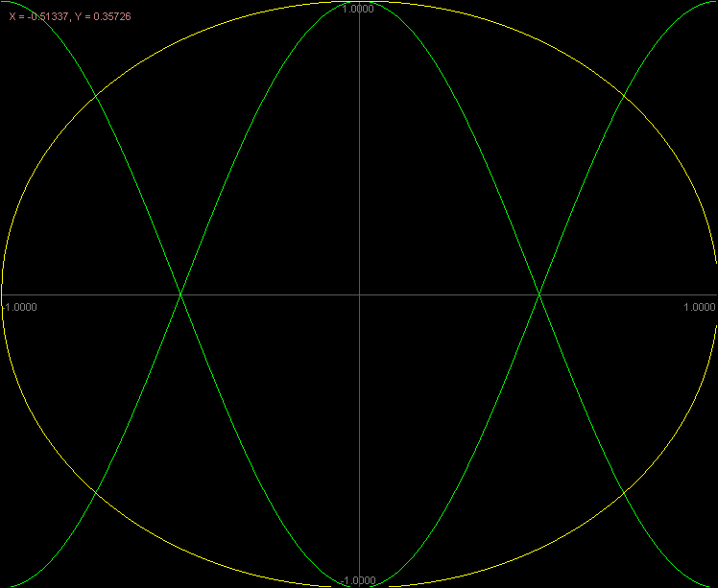
Task: Click the X, Y coordinate readout text
Action: pos(69,16)
